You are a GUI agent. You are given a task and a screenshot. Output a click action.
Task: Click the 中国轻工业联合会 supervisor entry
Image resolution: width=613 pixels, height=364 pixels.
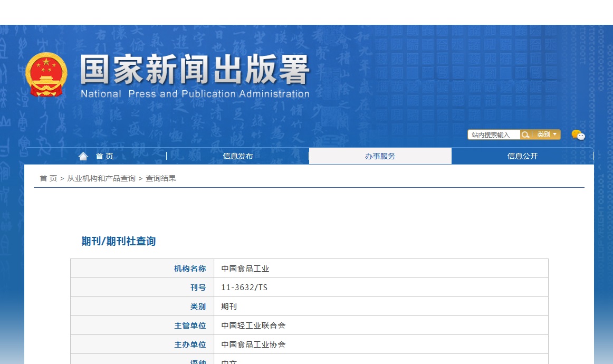[x=253, y=325]
